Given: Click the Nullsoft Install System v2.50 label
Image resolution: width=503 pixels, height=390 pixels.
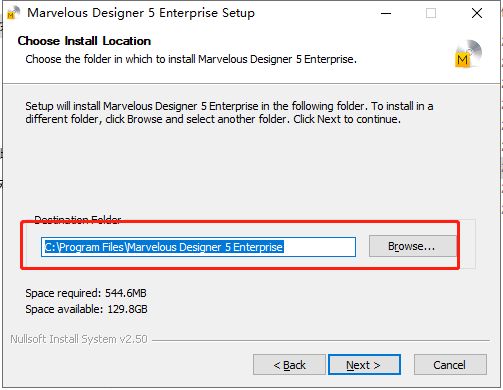Looking at the screenshot, I should [79, 339].
